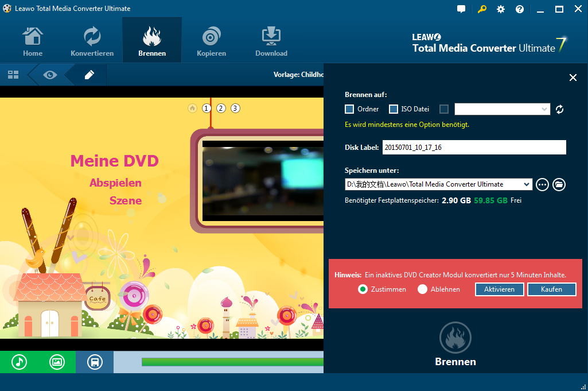The height and width of the screenshot is (391, 588).
Task: Save the menu template
Action: (x=95, y=362)
